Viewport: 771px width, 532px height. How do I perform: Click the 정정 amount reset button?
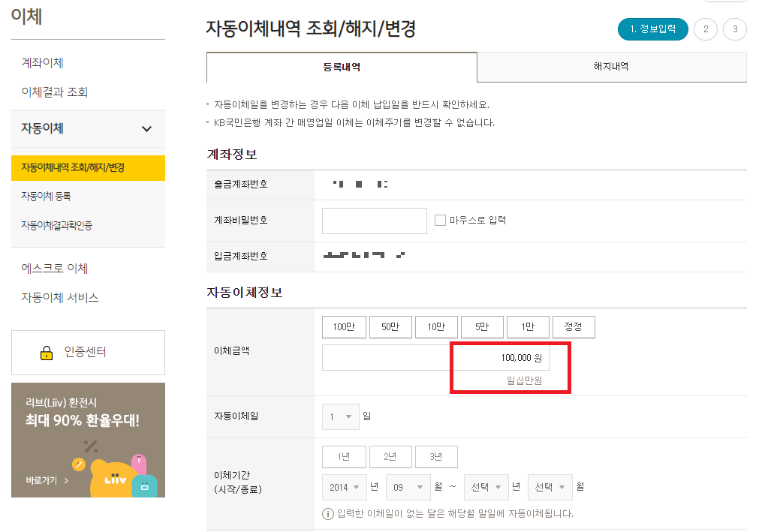(574, 327)
